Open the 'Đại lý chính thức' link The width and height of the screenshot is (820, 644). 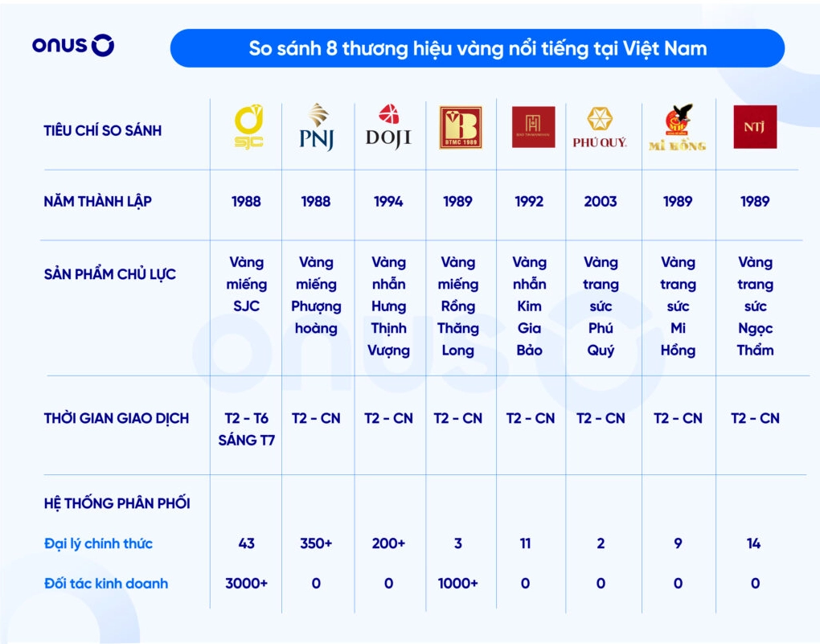click(x=98, y=544)
